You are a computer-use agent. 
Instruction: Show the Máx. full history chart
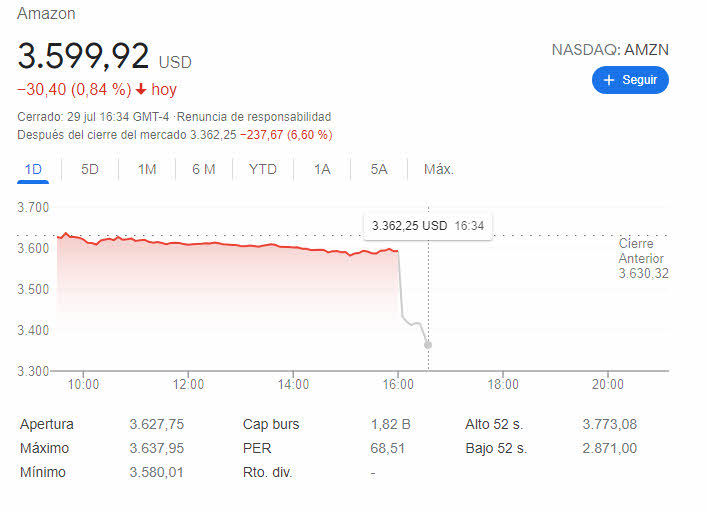point(439,169)
